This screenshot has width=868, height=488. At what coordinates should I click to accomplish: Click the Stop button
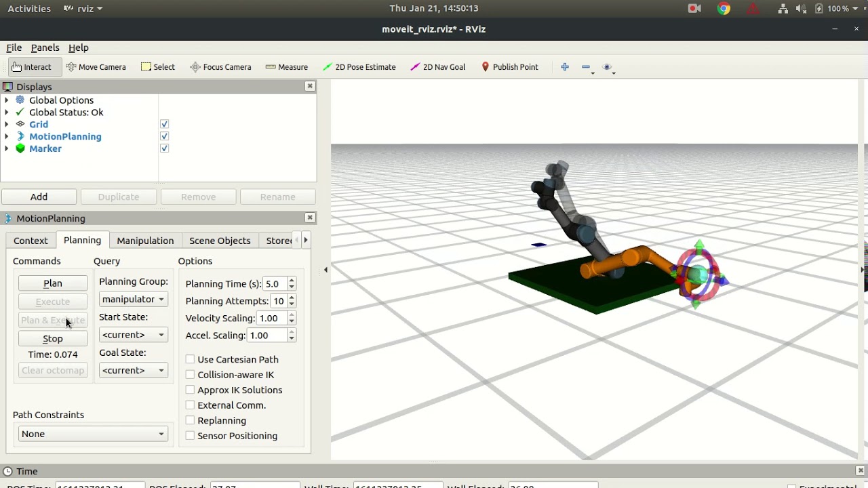[53, 338]
